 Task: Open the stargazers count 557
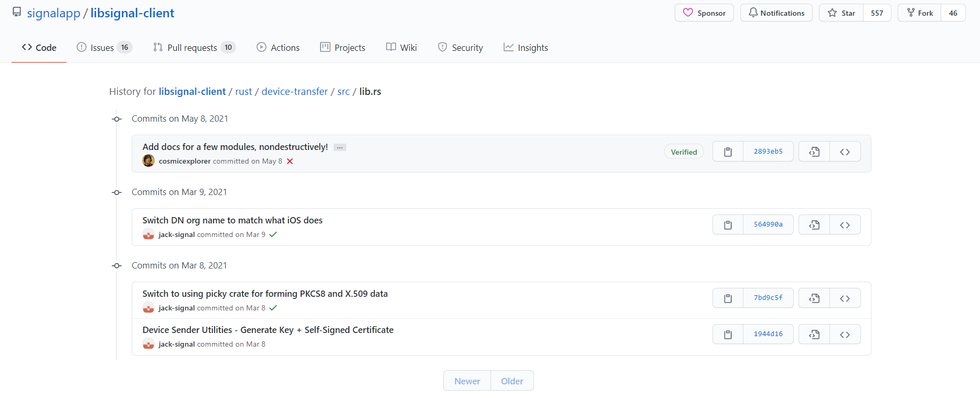877,13
